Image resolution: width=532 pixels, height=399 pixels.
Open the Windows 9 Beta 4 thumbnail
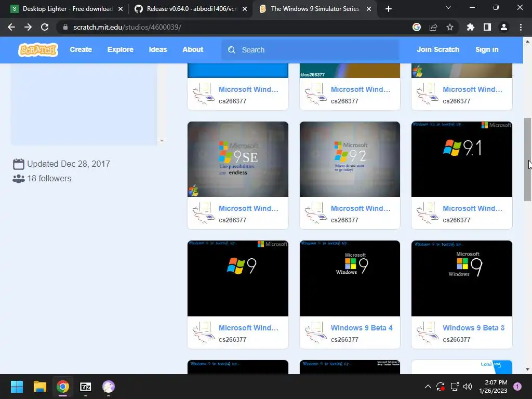(350, 278)
